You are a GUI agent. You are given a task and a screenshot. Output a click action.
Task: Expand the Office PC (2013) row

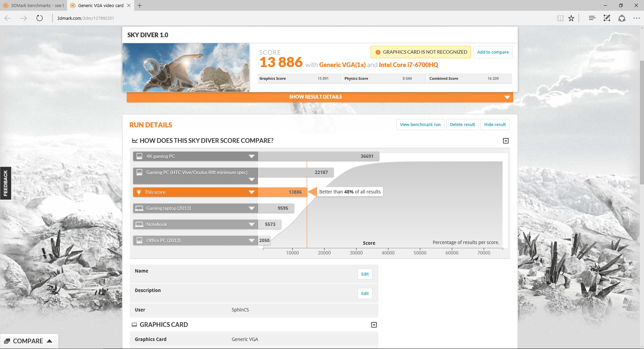tap(252, 240)
